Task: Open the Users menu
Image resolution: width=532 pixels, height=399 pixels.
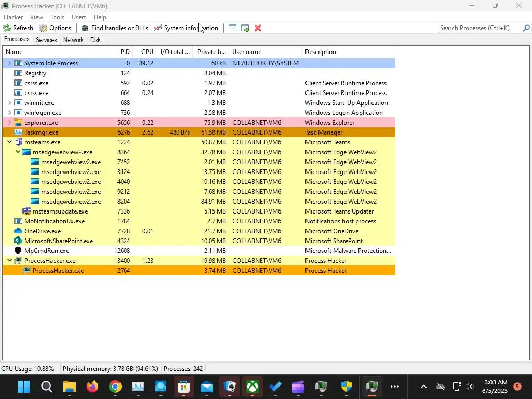Action: pos(79,17)
